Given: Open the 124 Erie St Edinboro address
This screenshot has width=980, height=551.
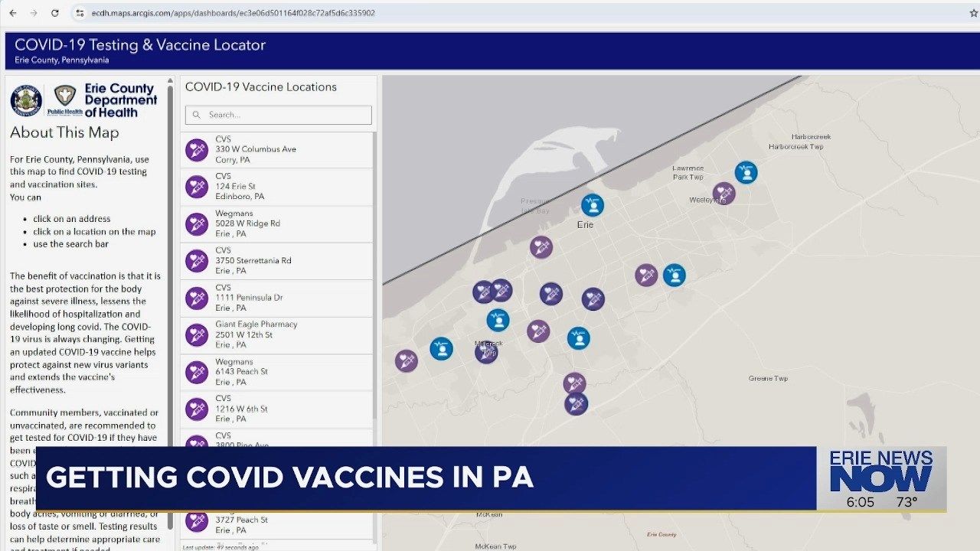Looking at the screenshot, I should [x=240, y=191].
